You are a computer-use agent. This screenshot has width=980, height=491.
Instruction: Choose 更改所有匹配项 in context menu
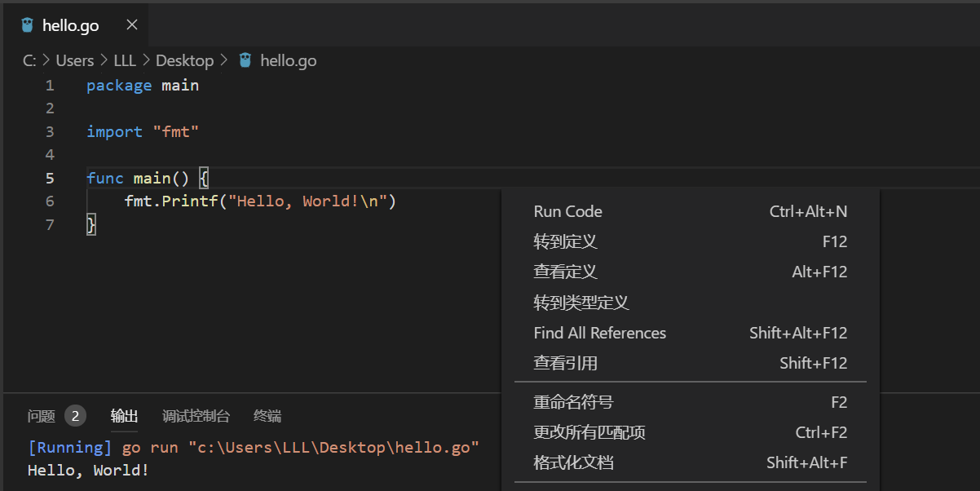tap(691, 432)
